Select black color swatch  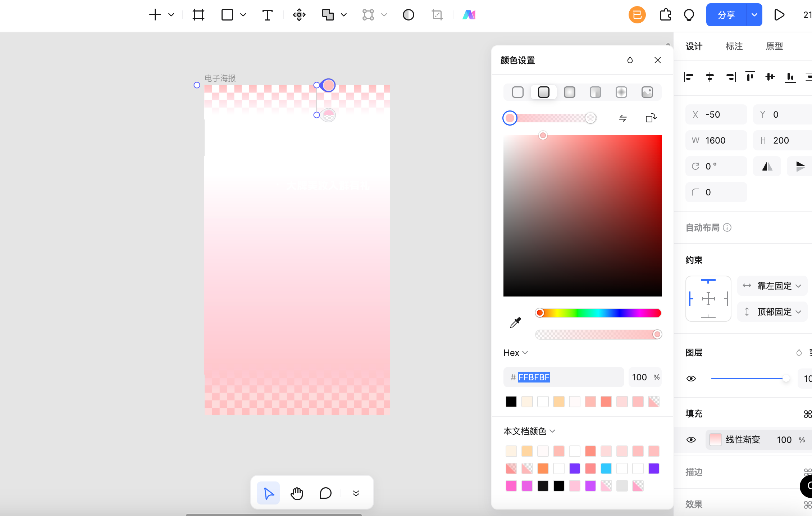point(511,402)
